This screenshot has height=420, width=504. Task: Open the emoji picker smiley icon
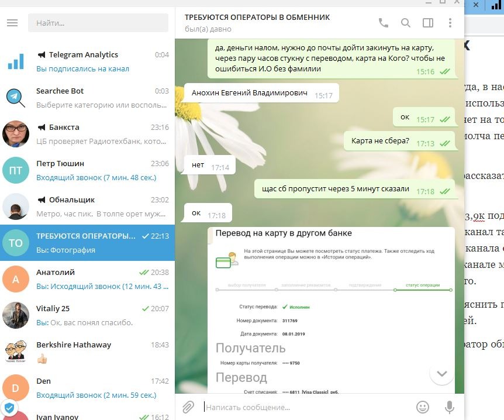coord(422,407)
